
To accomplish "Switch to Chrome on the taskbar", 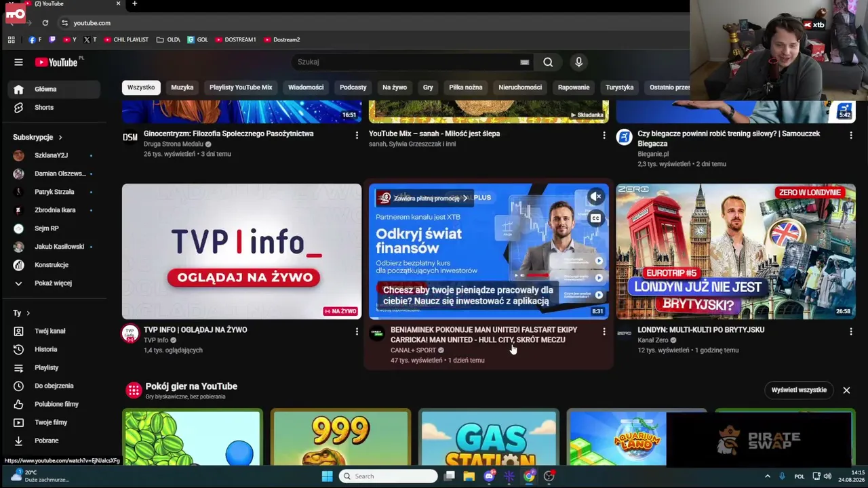I will pos(529,476).
